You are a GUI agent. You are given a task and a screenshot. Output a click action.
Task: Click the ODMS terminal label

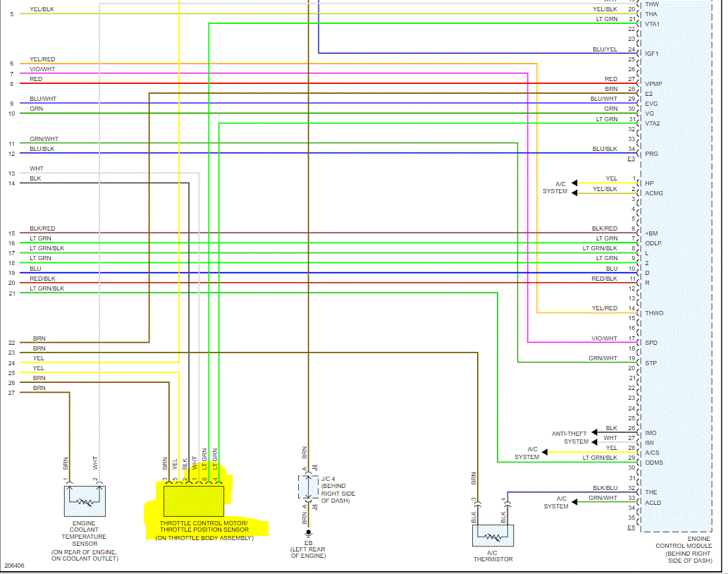[654, 463]
